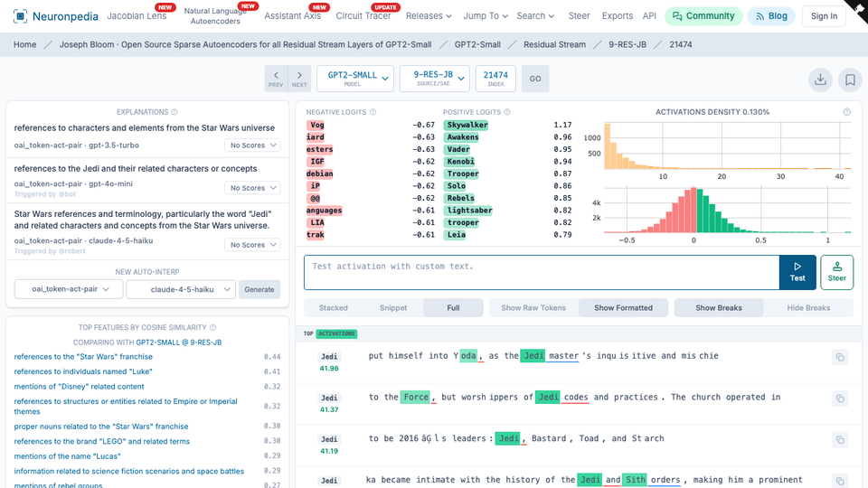The image size is (868, 488).
Task: Open 9-RES-JB breadcrumb link
Action: click(627, 45)
